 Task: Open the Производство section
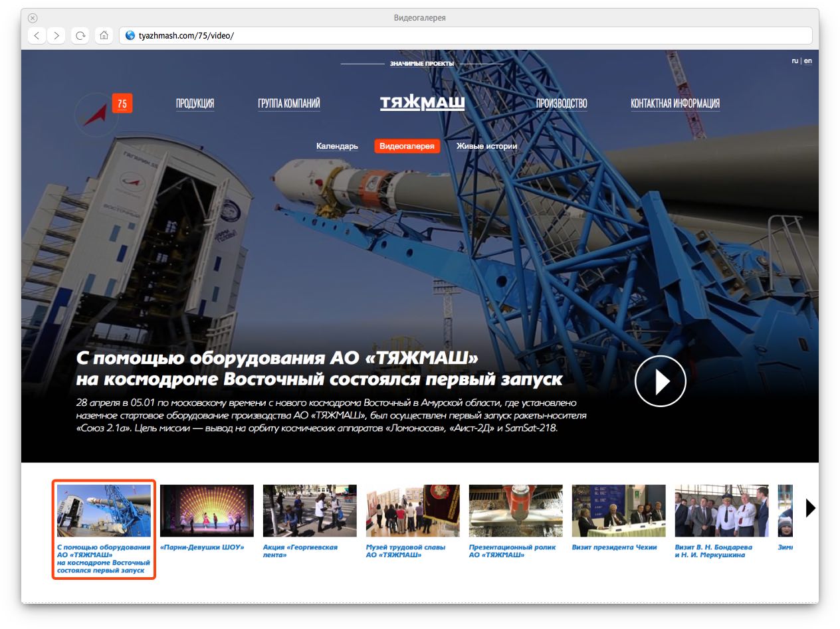pos(562,104)
